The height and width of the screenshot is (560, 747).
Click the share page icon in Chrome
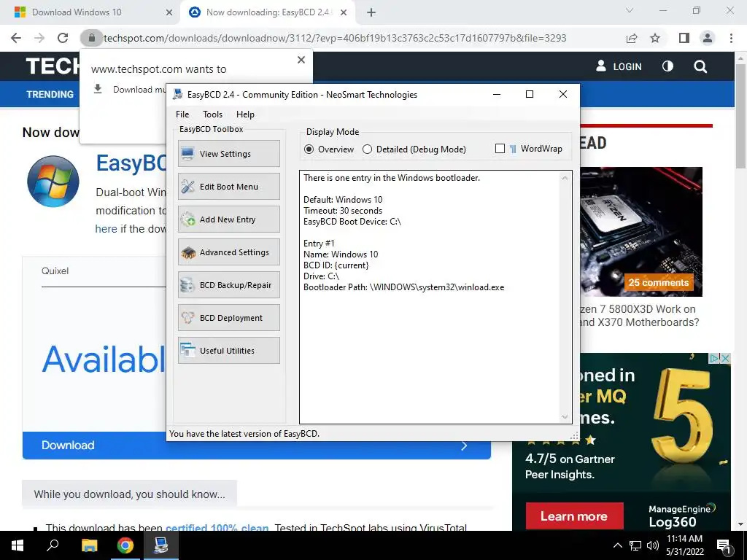pyautogui.click(x=632, y=38)
